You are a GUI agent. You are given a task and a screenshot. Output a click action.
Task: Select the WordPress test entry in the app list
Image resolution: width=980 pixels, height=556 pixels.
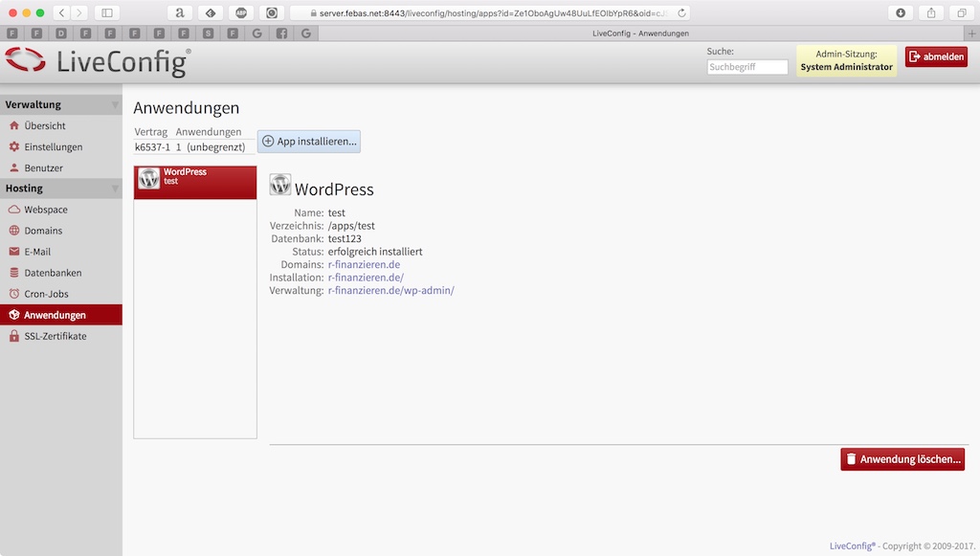195,183
